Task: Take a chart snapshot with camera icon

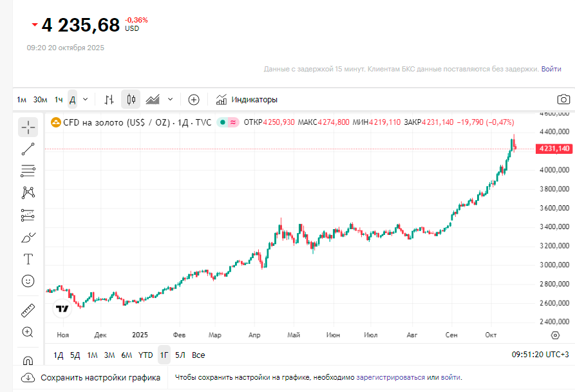Action: pos(563,99)
